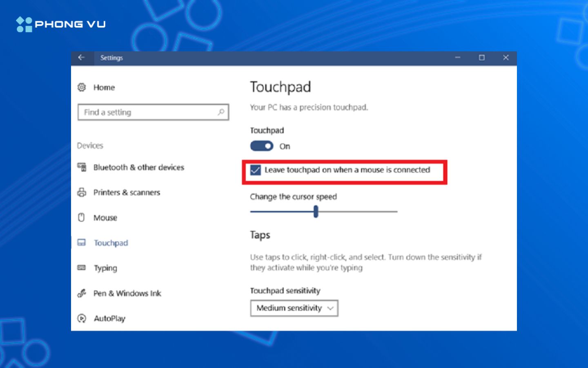Viewport: 588px width, 368px height.
Task: Adjust the cursor speed slider
Action: coord(316,211)
